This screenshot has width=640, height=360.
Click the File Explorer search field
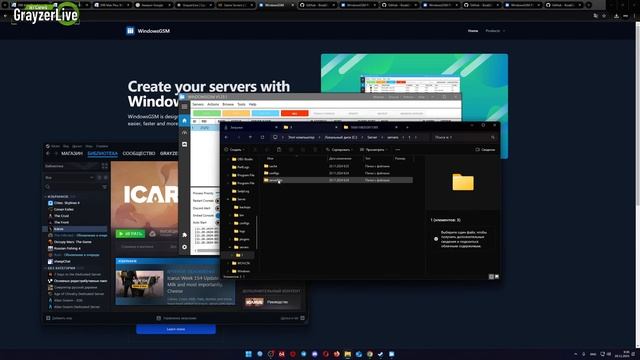coord(464,138)
